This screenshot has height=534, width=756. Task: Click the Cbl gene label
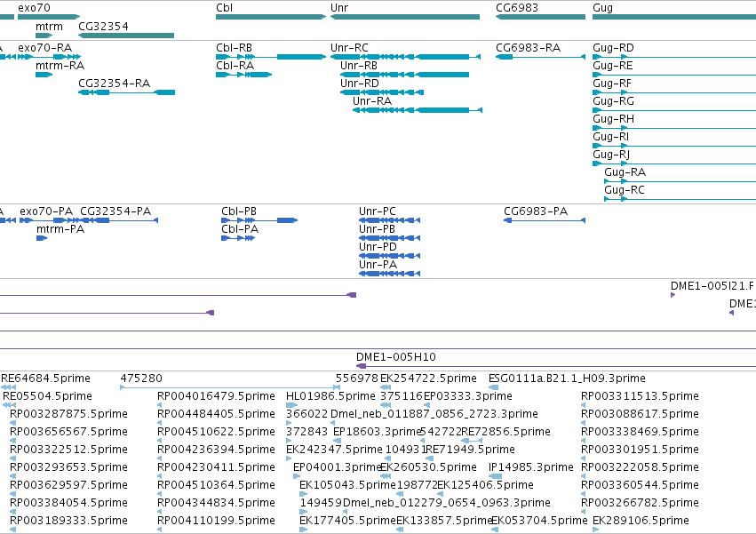(x=224, y=8)
